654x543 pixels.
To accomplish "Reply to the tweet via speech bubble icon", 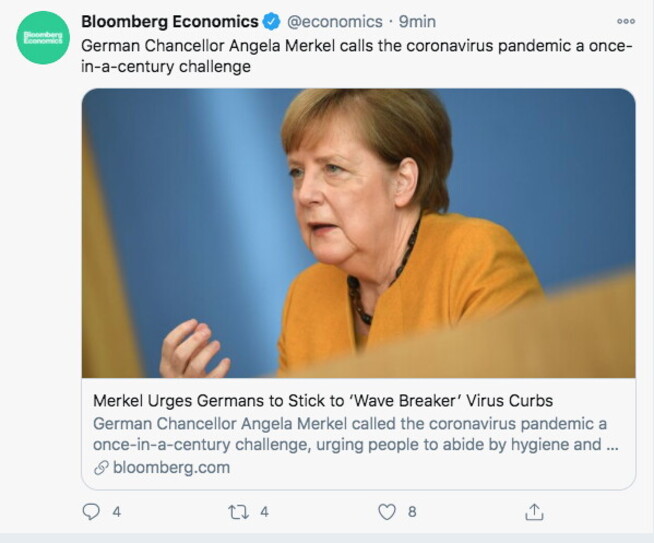I will 91,512.
